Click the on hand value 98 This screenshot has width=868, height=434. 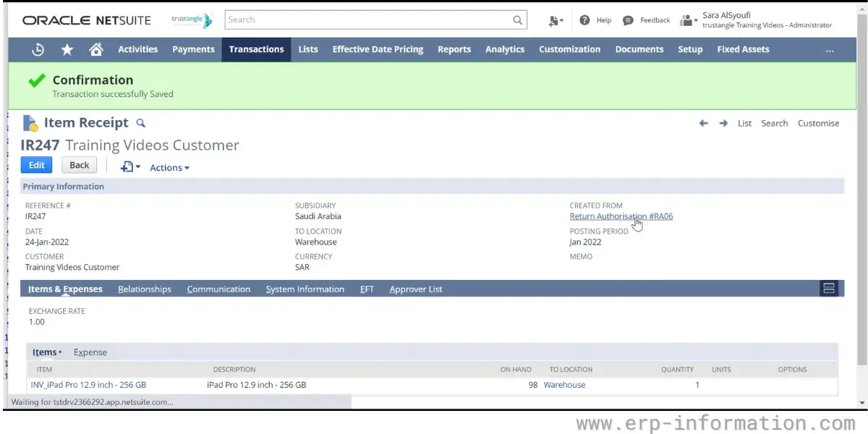533,385
